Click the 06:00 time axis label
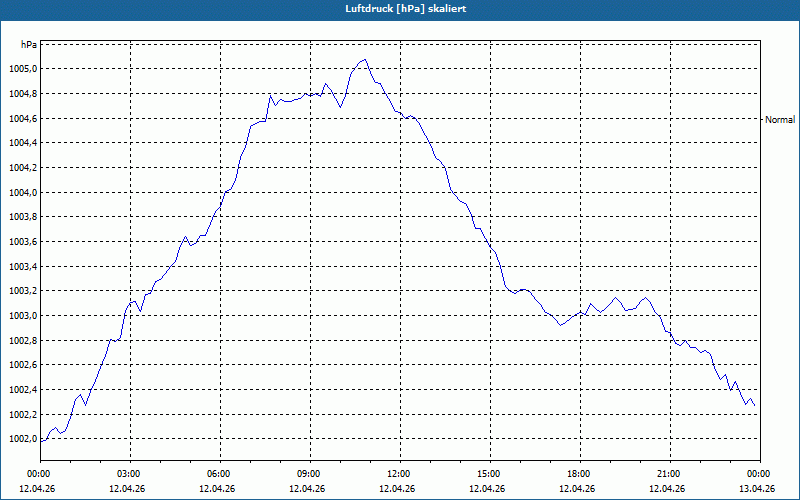 (217, 474)
